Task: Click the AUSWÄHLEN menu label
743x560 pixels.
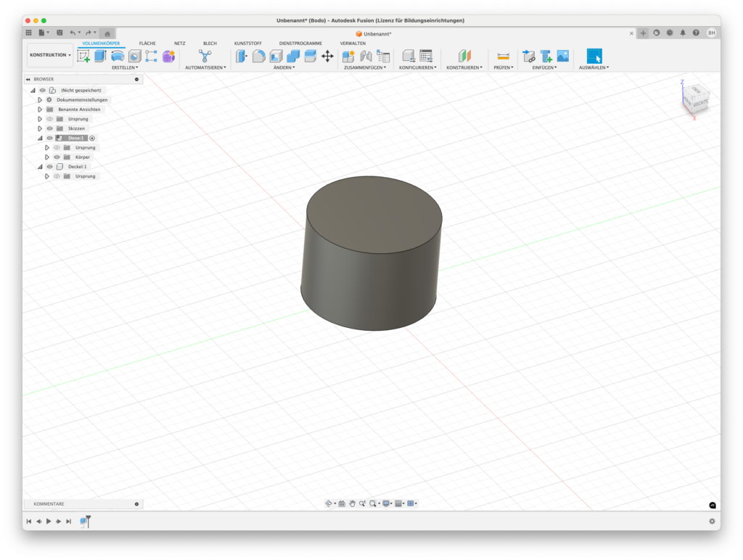Action: (x=594, y=67)
